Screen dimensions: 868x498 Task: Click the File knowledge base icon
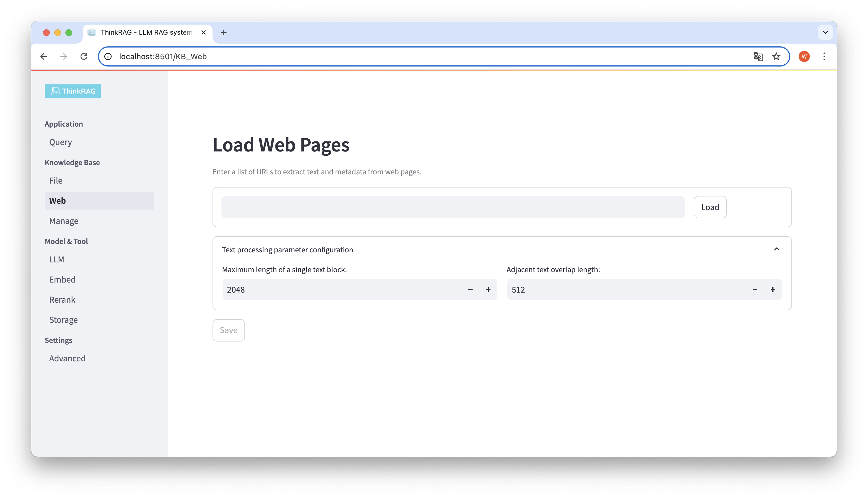click(55, 181)
